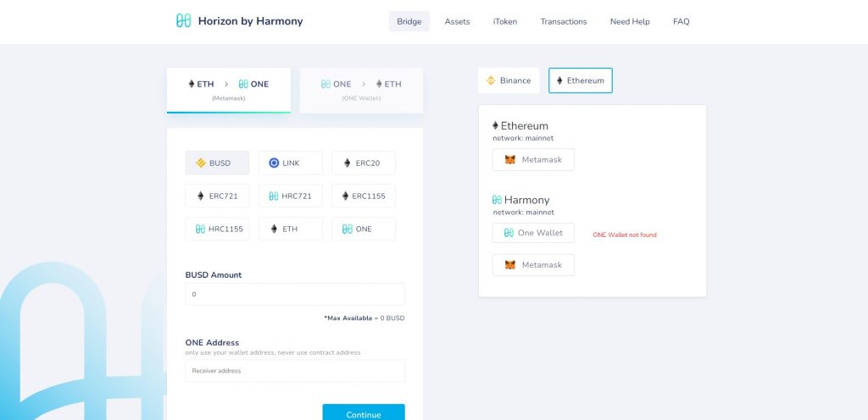The height and width of the screenshot is (420, 868).
Task: Choose the ERC721 token type
Action: click(217, 196)
